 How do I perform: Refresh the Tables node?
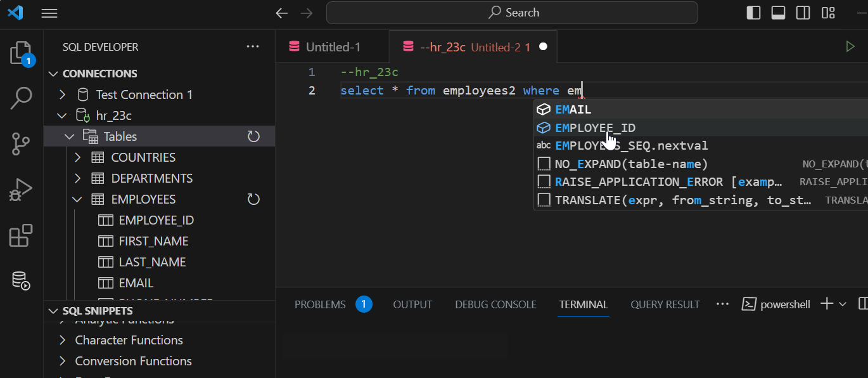253,136
